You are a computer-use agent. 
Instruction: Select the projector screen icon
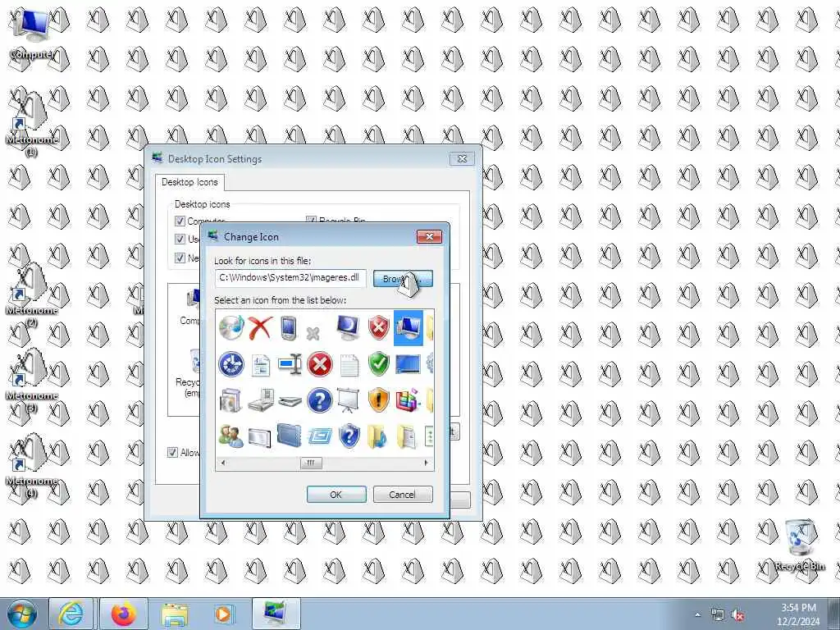348,400
